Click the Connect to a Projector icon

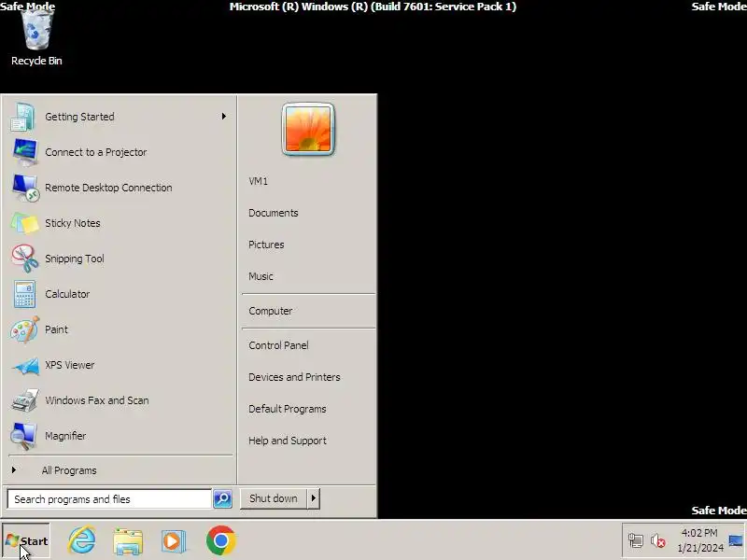(x=24, y=152)
